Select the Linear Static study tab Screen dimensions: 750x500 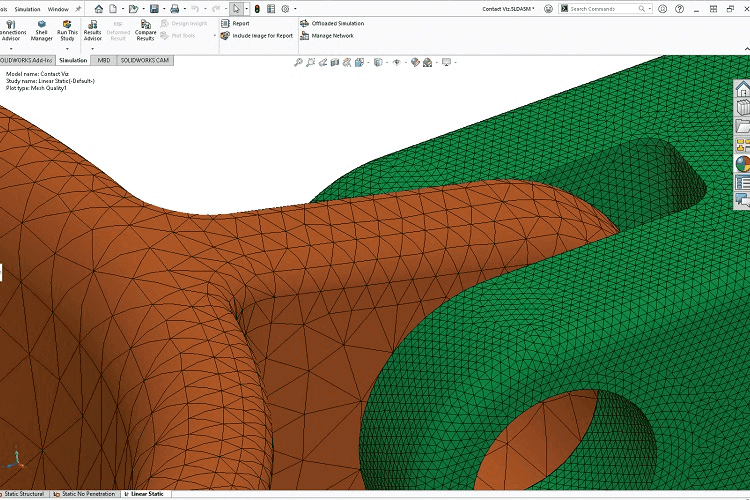click(144, 494)
